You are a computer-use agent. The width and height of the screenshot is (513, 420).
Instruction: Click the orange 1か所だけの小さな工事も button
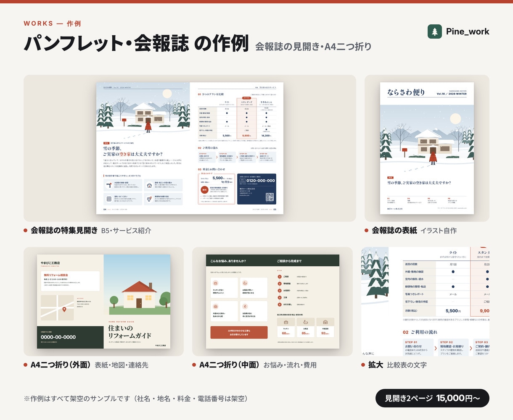(x=239, y=333)
